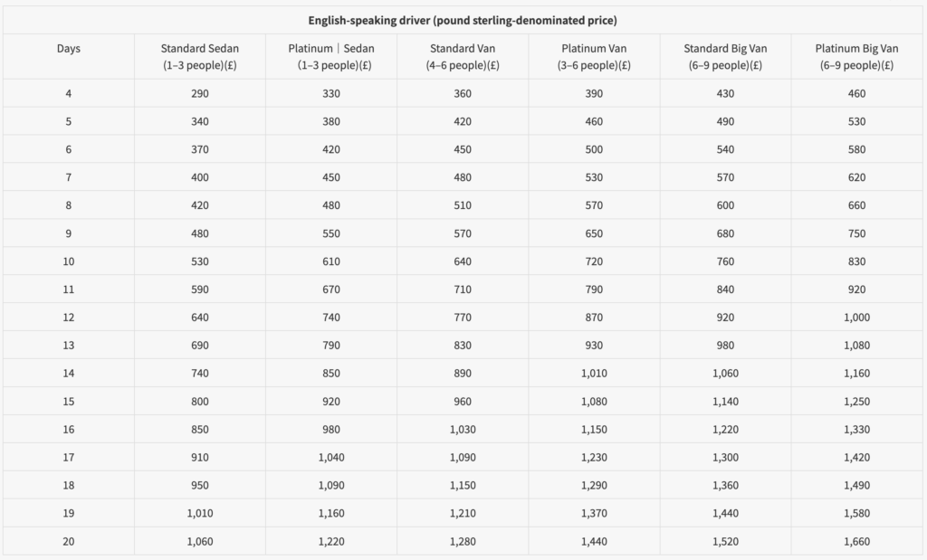Click the Standard Sedan column header
Screen dimensions: 927x560
pos(199,56)
